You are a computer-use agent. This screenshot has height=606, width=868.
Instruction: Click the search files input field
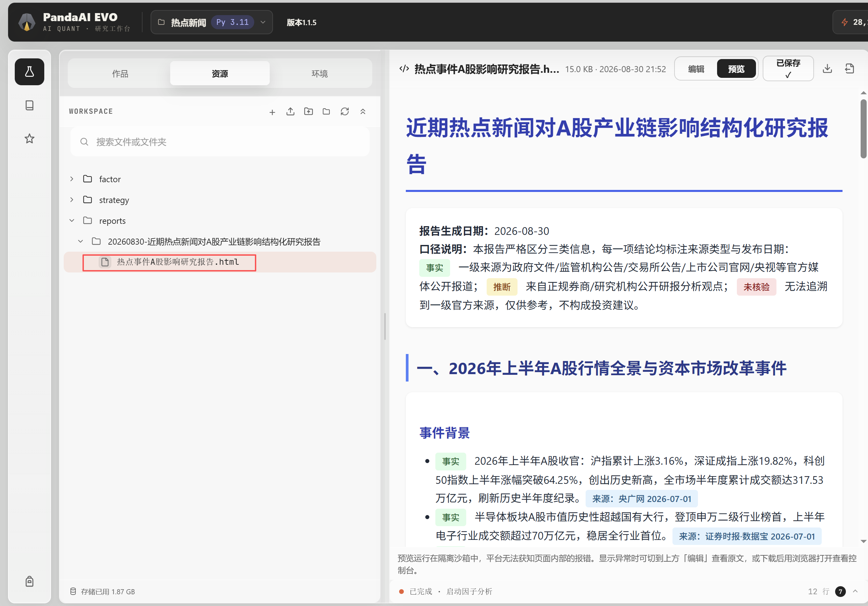tap(220, 142)
